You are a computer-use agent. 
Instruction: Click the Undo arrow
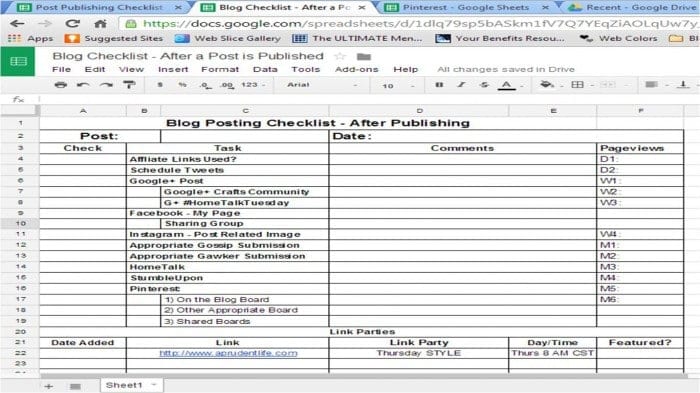[83, 84]
